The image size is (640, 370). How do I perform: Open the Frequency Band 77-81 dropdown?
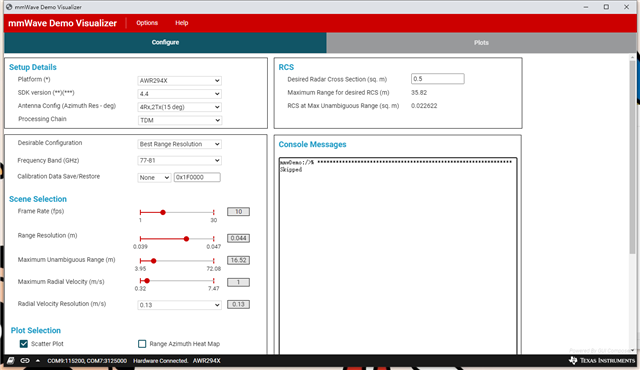pyautogui.click(x=179, y=160)
